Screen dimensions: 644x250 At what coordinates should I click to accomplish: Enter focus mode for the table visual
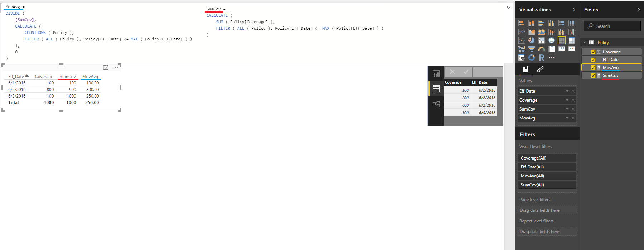tap(106, 67)
